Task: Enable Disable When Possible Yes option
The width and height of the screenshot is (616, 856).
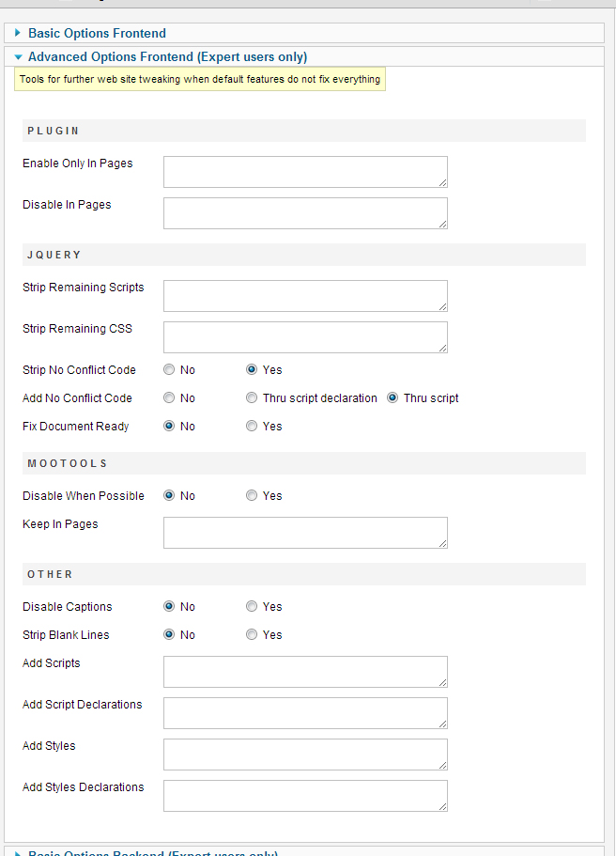Action: tap(252, 496)
